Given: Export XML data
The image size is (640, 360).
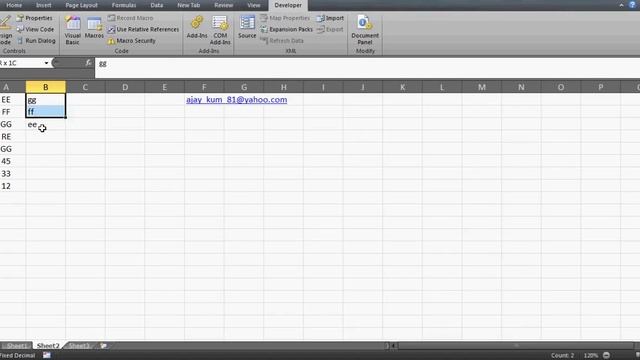Looking at the screenshot, I should (331, 29).
